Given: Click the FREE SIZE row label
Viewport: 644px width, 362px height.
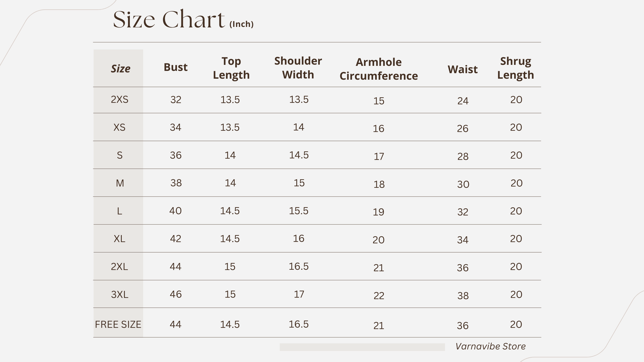Looking at the screenshot, I should coord(118,325).
